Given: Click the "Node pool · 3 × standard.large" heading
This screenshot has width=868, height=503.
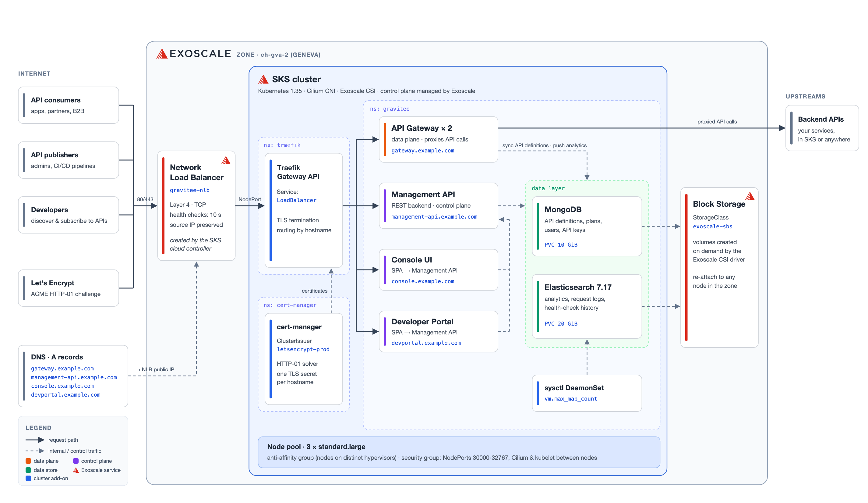Looking at the screenshot, I should click(316, 447).
